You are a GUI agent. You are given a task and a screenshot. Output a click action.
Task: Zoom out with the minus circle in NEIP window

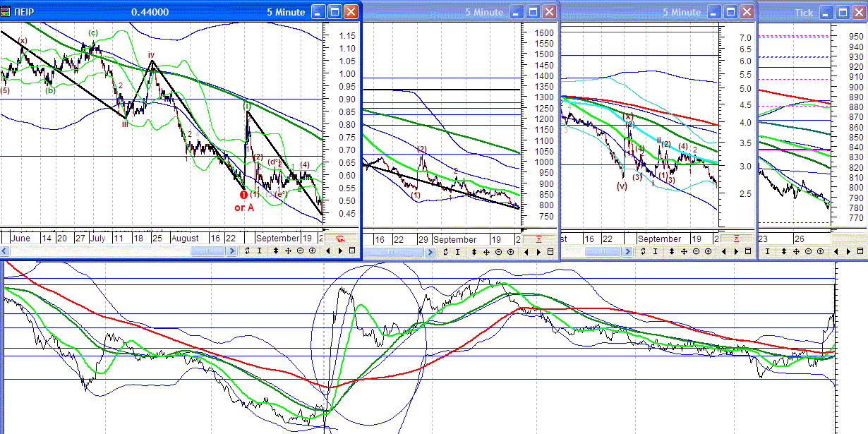(300, 251)
